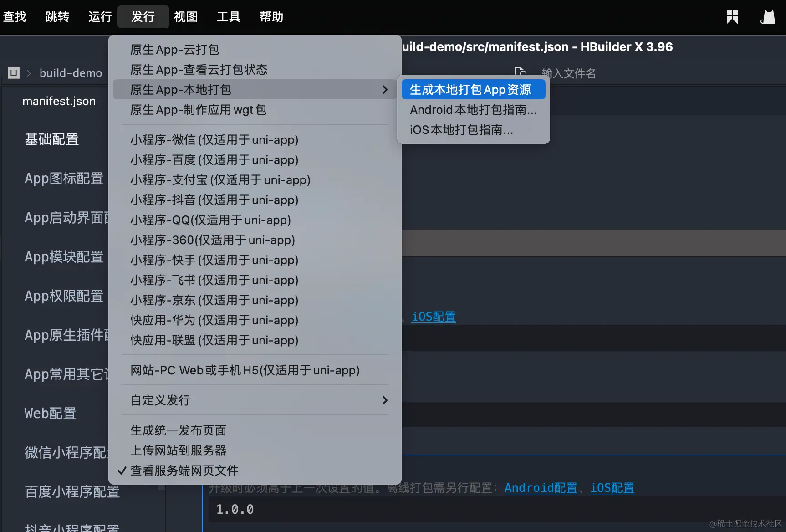Select App权限配置 in the left sidebar

[64, 296]
